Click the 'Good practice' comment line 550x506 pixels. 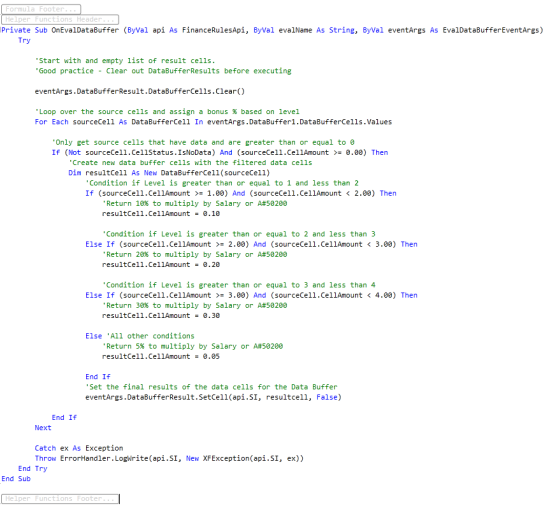point(163,71)
